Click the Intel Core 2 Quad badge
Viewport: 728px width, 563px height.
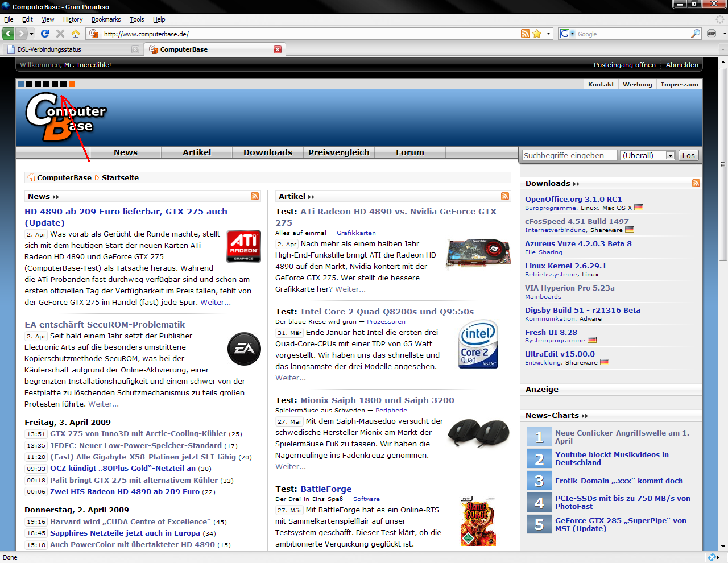(479, 343)
